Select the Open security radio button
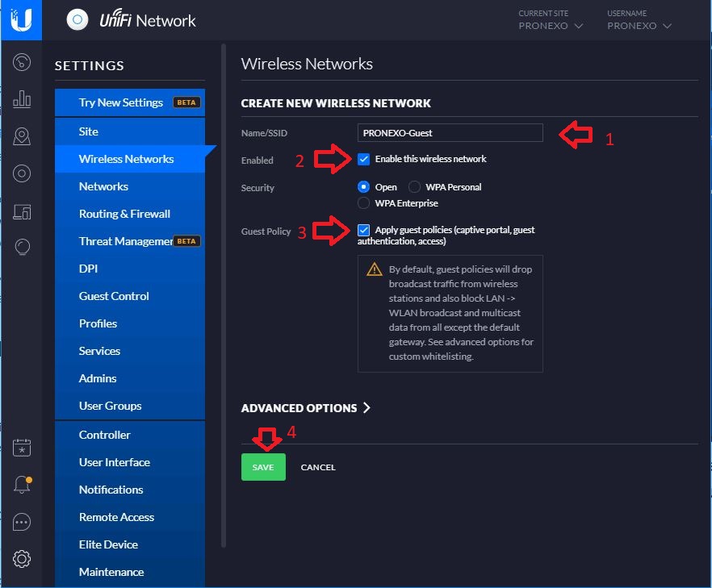This screenshot has height=588, width=712. (363, 187)
